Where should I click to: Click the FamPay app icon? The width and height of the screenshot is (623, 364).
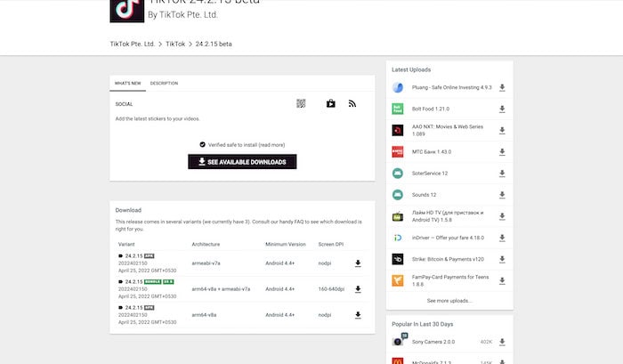pyautogui.click(x=398, y=280)
